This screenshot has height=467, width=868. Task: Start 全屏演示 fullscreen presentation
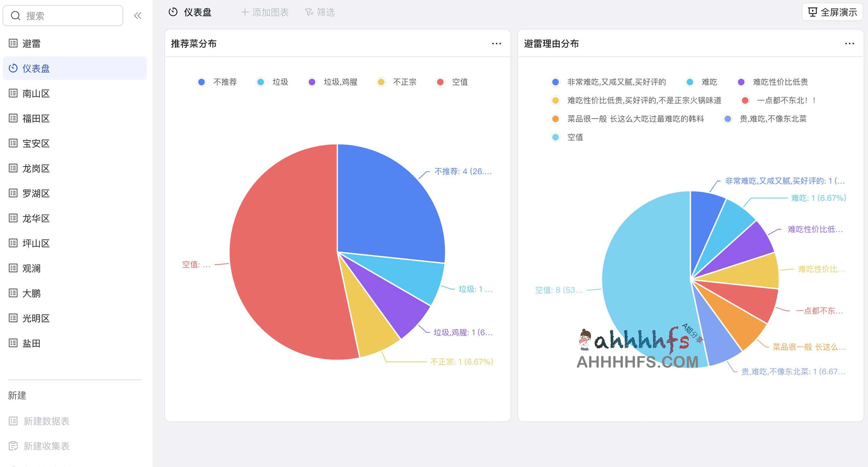pos(832,12)
